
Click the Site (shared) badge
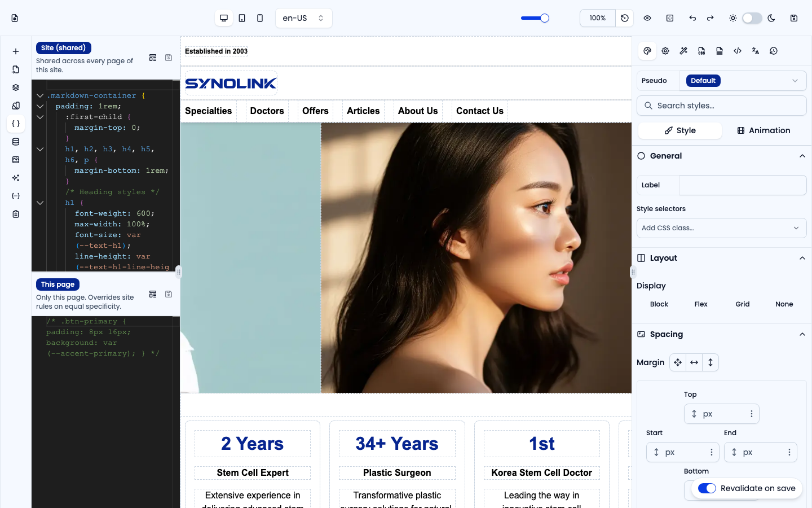click(64, 48)
